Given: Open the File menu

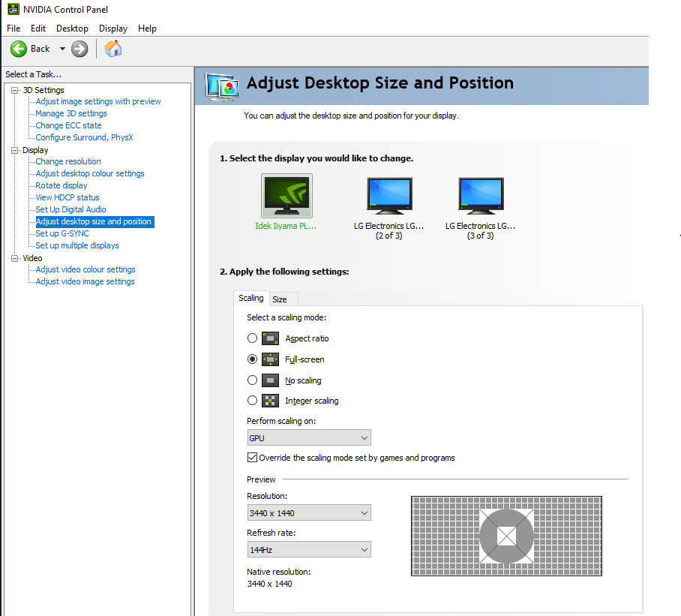Looking at the screenshot, I should 13,29.
